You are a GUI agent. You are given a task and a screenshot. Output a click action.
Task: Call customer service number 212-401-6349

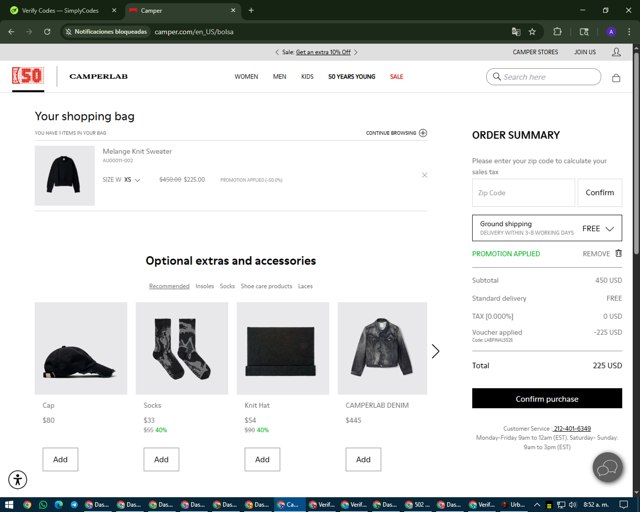(x=572, y=428)
